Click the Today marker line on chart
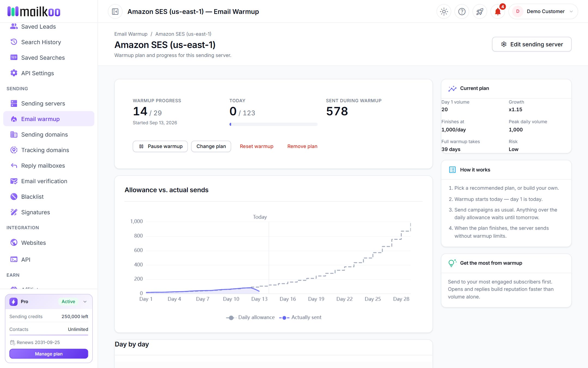The width and height of the screenshot is (588, 368). pos(269,258)
